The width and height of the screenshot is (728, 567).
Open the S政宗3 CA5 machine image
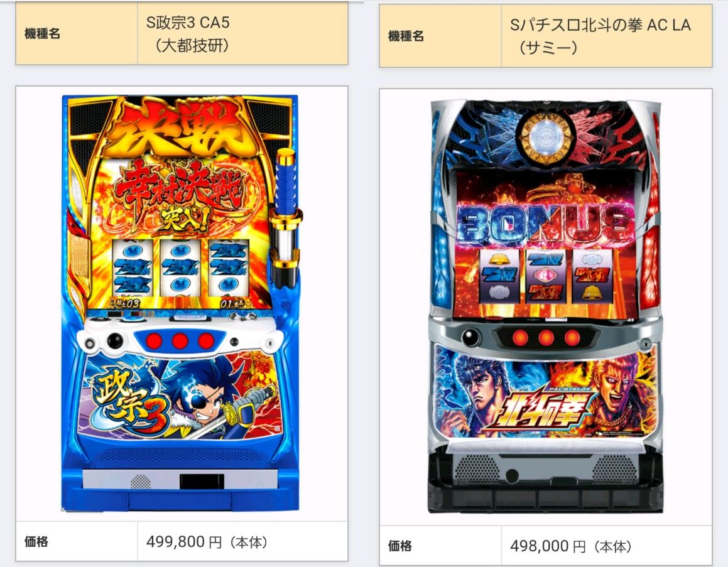(x=182, y=303)
